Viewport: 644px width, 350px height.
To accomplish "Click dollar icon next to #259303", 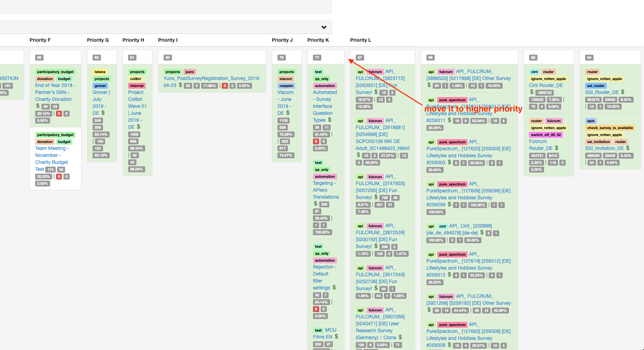I will coord(449,162).
